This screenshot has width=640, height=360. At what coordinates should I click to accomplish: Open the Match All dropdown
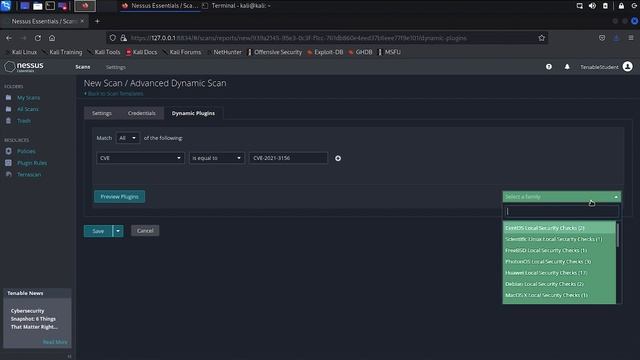click(x=128, y=138)
